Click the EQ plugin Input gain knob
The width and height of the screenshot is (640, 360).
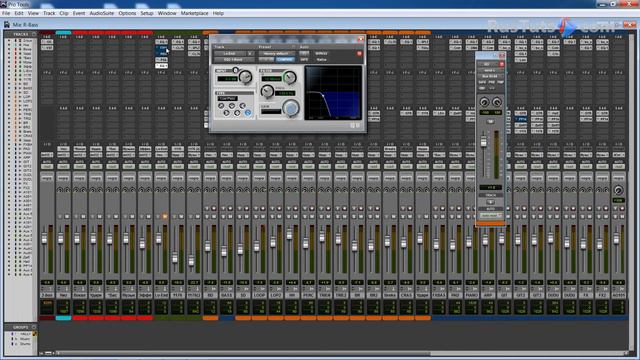245,77
